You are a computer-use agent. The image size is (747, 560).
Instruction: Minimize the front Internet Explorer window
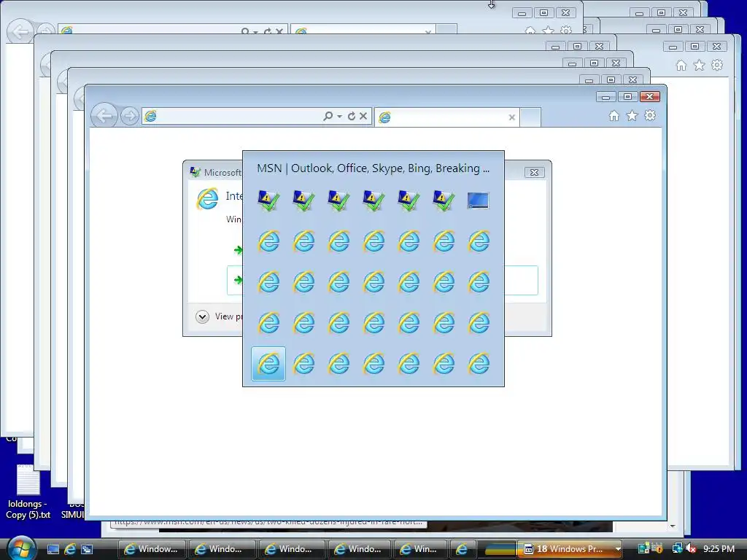[x=606, y=97]
